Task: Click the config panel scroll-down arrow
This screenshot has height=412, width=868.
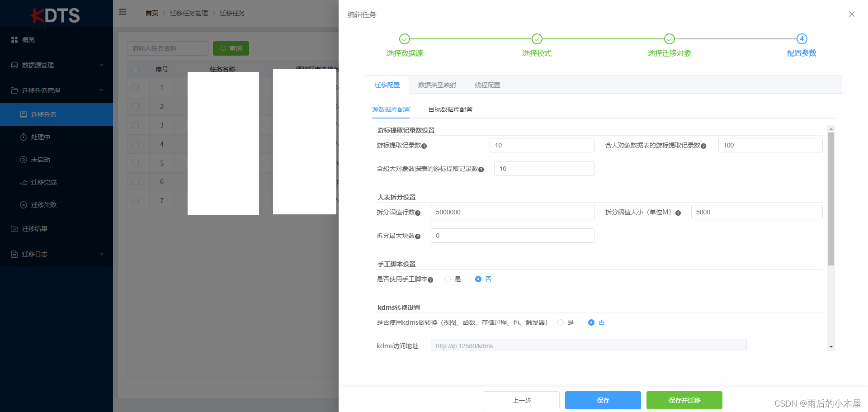Action: point(831,347)
